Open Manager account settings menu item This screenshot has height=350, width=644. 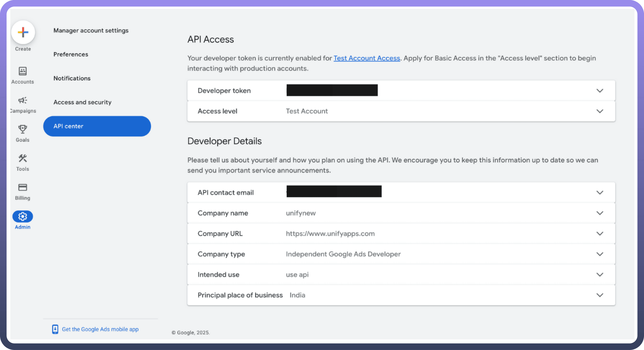click(x=91, y=31)
